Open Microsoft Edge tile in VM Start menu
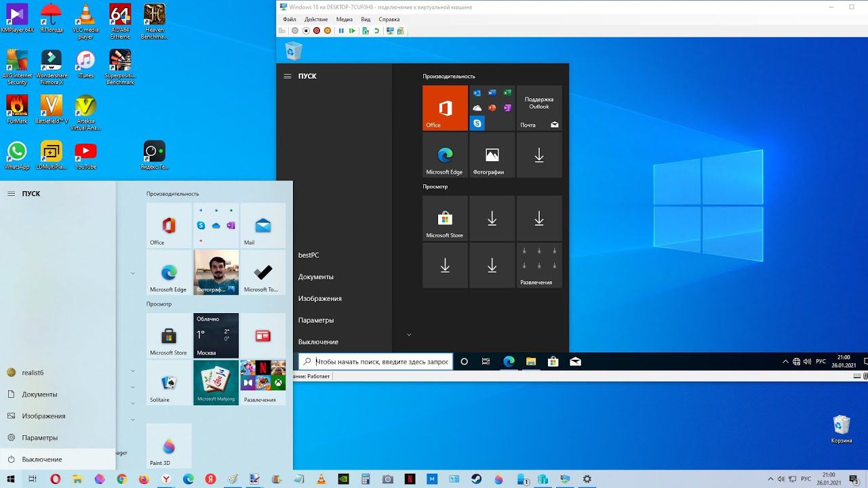This screenshot has height=488, width=868. [x=445, y=155]
